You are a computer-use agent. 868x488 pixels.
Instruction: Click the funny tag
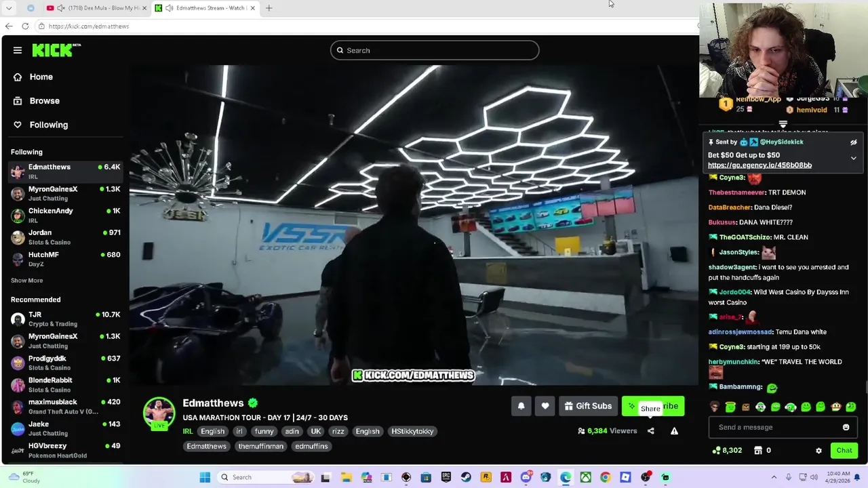click(264, 431)
